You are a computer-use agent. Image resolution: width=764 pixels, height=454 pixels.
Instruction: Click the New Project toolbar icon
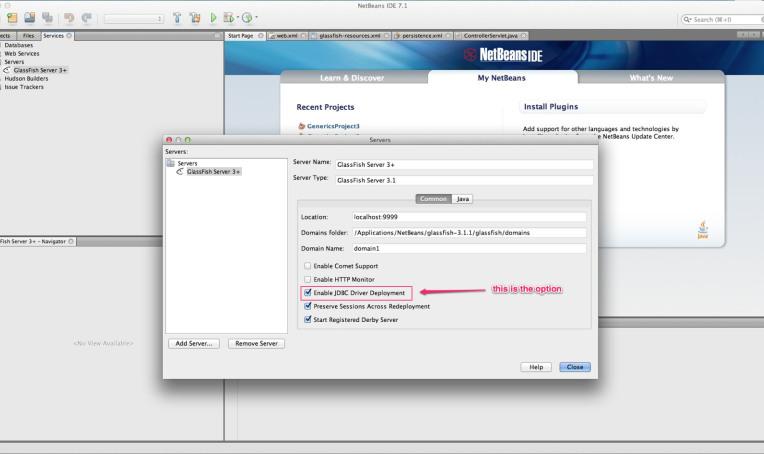[x=12, y=18]
